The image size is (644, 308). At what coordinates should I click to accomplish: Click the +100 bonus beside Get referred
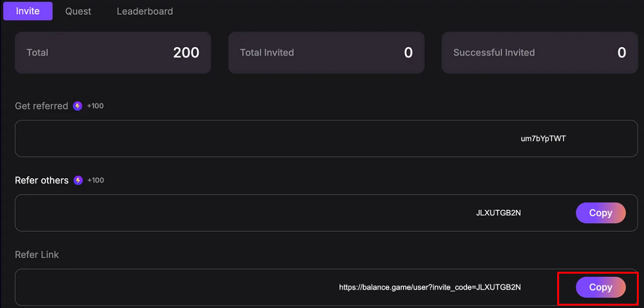coord(95,106)
